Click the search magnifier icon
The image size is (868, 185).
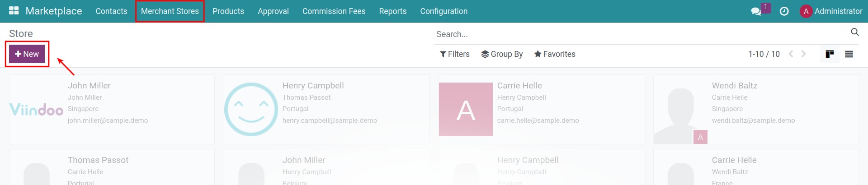coord(854,32)
